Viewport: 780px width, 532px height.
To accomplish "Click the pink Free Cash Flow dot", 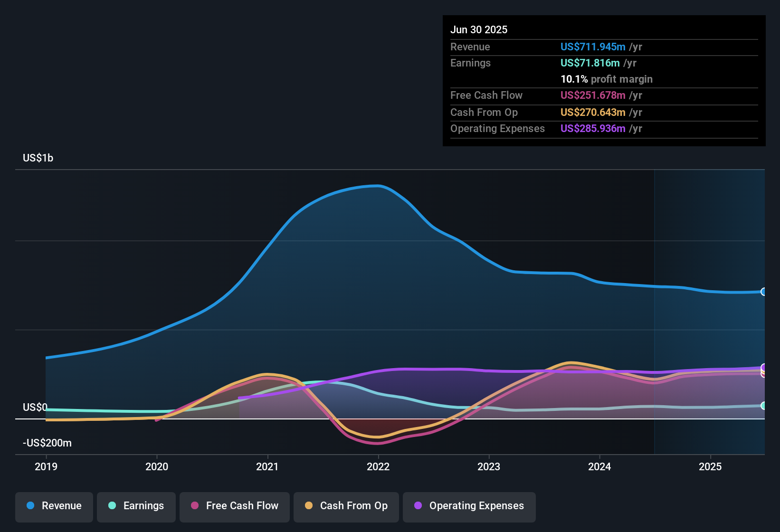I will (195, 505).
